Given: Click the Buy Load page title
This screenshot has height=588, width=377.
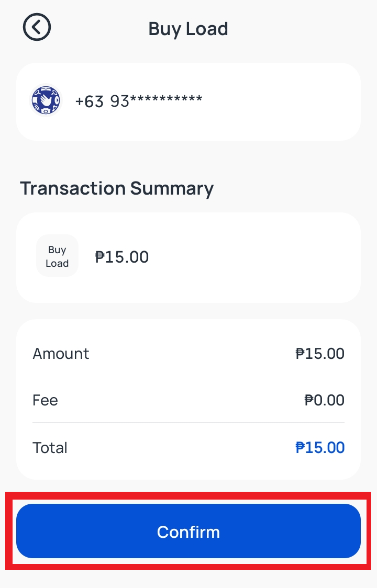Looking at the screenshot, I should tap(188, 28).
